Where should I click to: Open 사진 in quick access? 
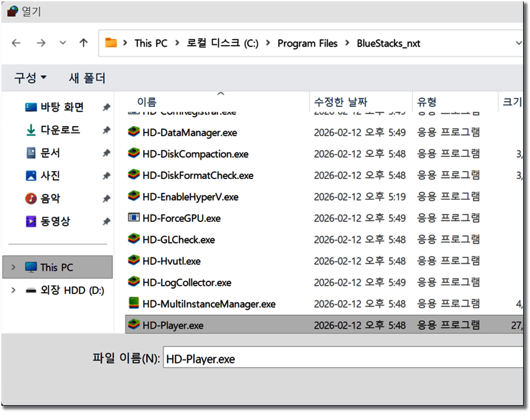click(50, 175)
